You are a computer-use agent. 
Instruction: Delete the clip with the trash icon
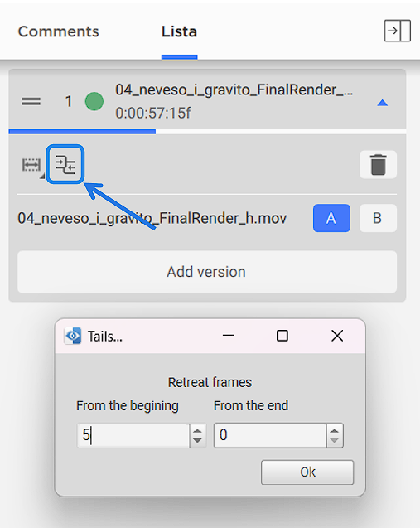click(378, 165)
